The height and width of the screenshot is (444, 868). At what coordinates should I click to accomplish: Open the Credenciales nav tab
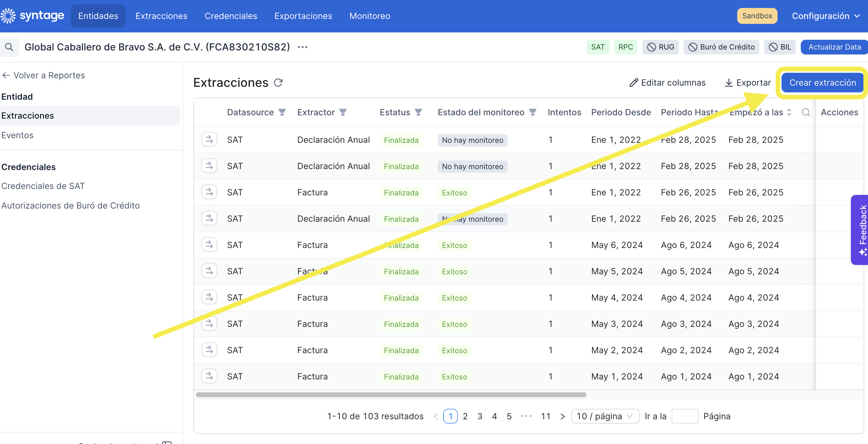(x=231, y=16)
